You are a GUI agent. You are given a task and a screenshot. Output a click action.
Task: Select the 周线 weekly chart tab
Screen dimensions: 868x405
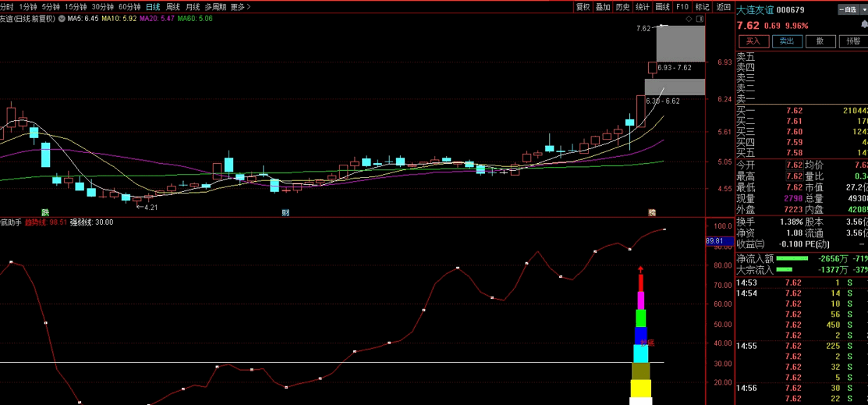click(172, 7)
